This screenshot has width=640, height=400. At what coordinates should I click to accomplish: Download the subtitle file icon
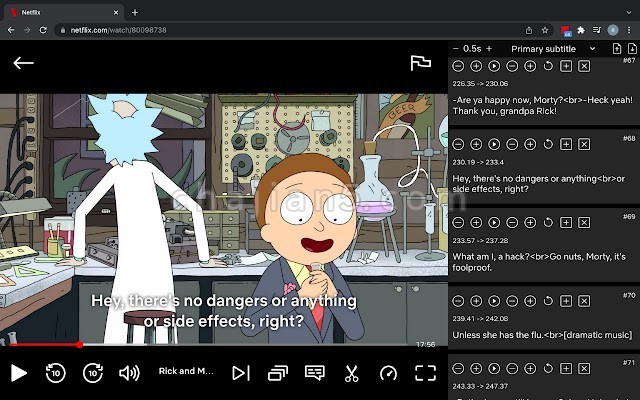[x=632, y=49]
